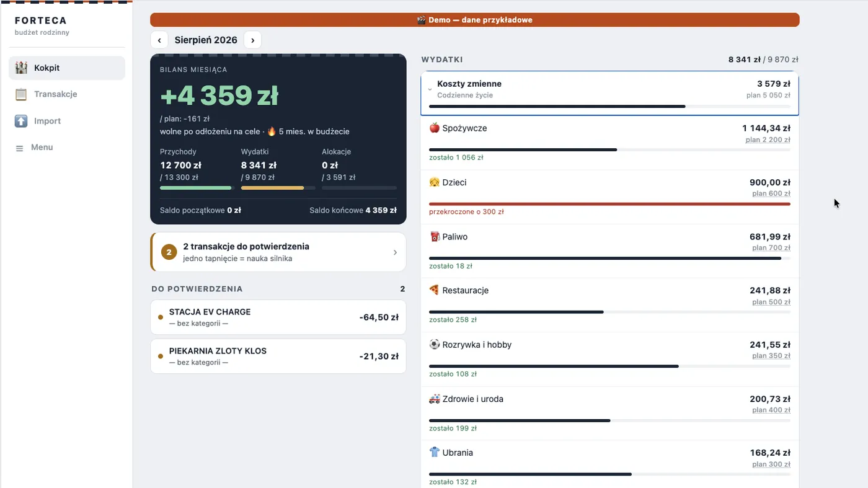Click the 'przekroczone o 300 zł' warning
This screenshot has width=868, height=488.
pos(466,212)
